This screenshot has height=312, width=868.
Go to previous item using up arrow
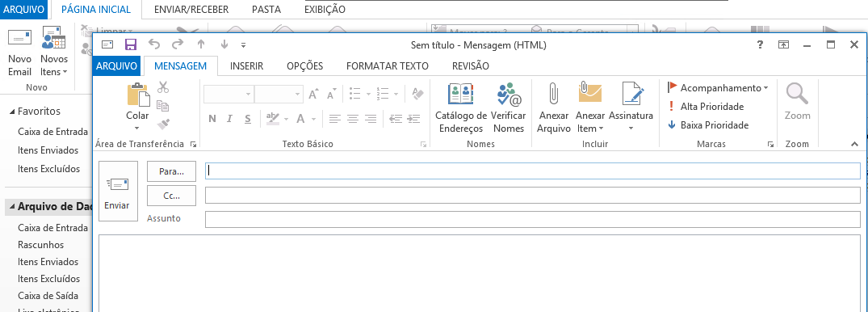[x=201, y=45]
